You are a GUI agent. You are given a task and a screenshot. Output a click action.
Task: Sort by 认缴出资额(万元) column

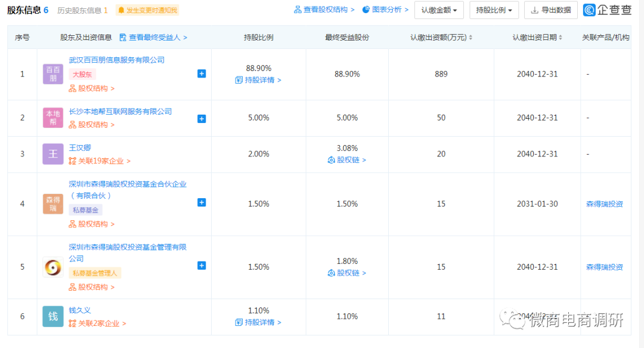tap(441, 38)
